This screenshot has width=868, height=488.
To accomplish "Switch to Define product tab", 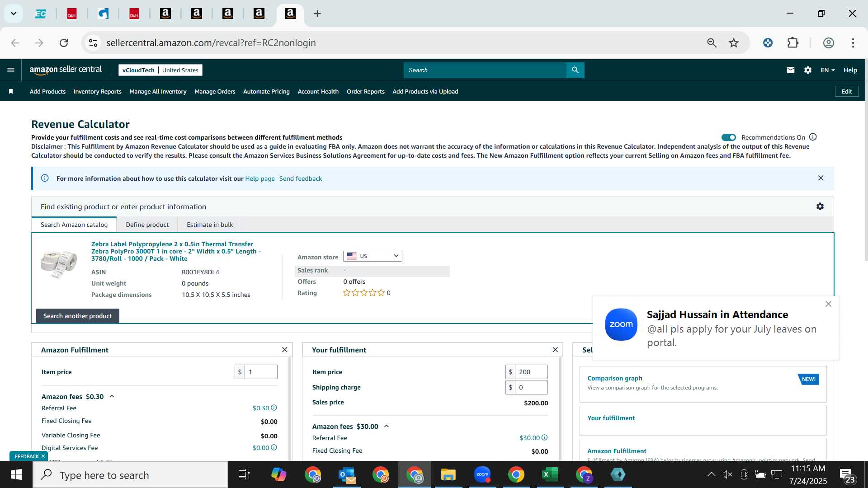I will tap(147, 225).
